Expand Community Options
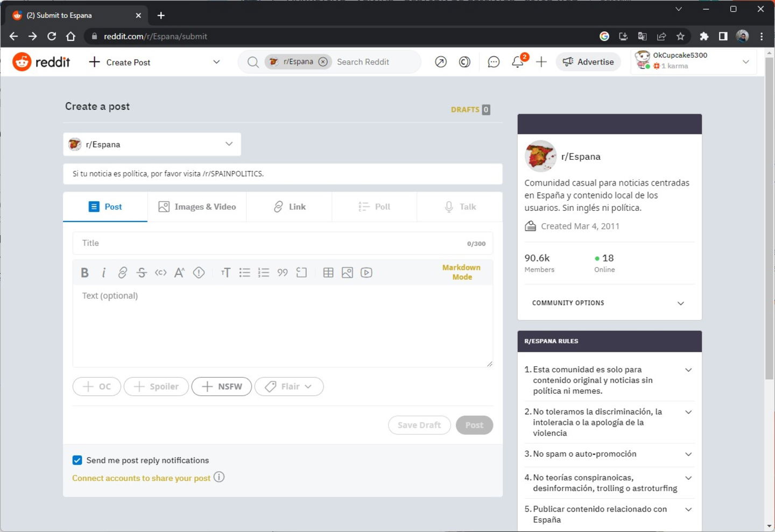Screen dimensions: 775x532 [x=609, y=303]
